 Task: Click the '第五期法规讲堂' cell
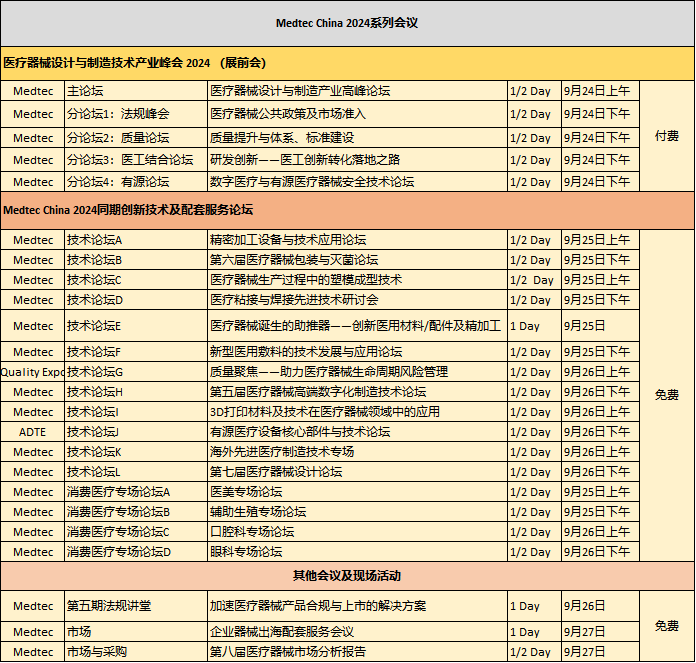(136, 606)
